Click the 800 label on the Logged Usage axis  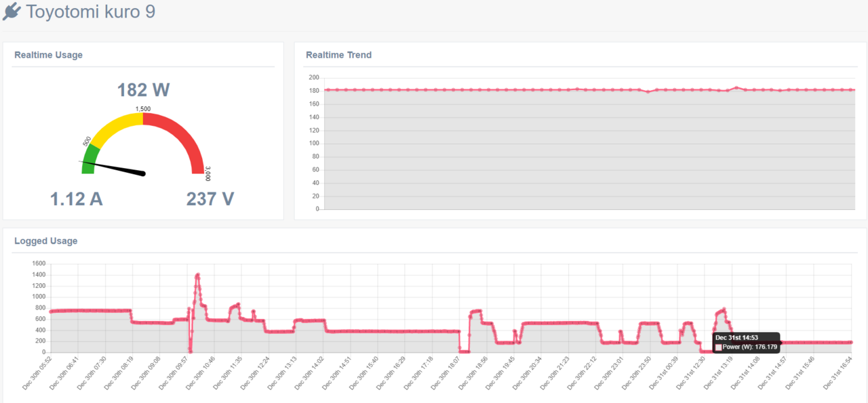[41, 307]
